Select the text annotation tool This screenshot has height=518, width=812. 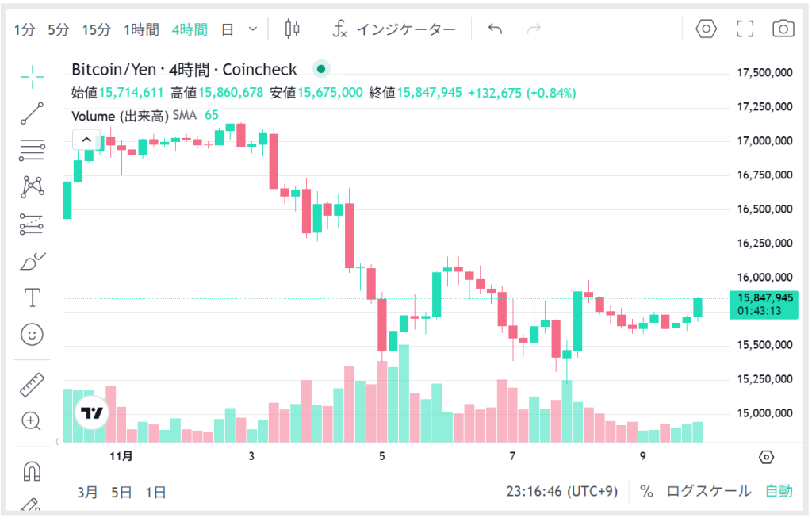pyautogui.click(x=33, y=298)
